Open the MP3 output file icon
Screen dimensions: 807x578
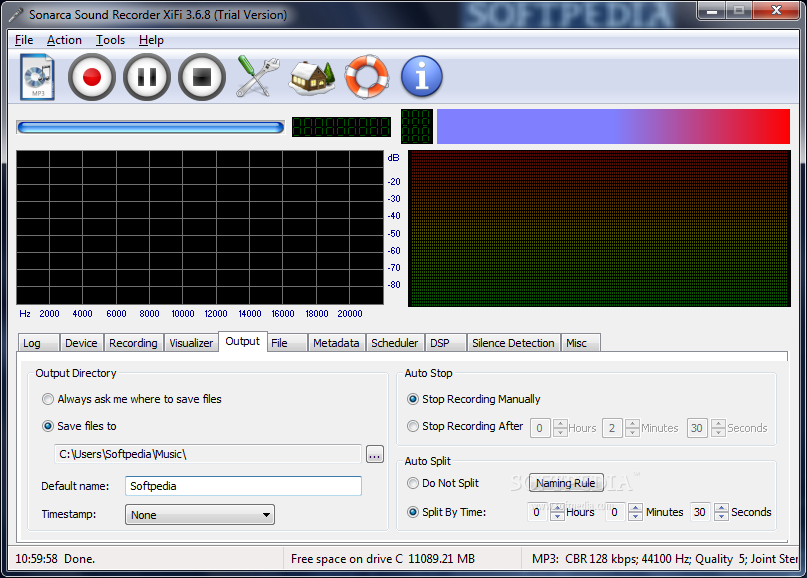(38, 77)
